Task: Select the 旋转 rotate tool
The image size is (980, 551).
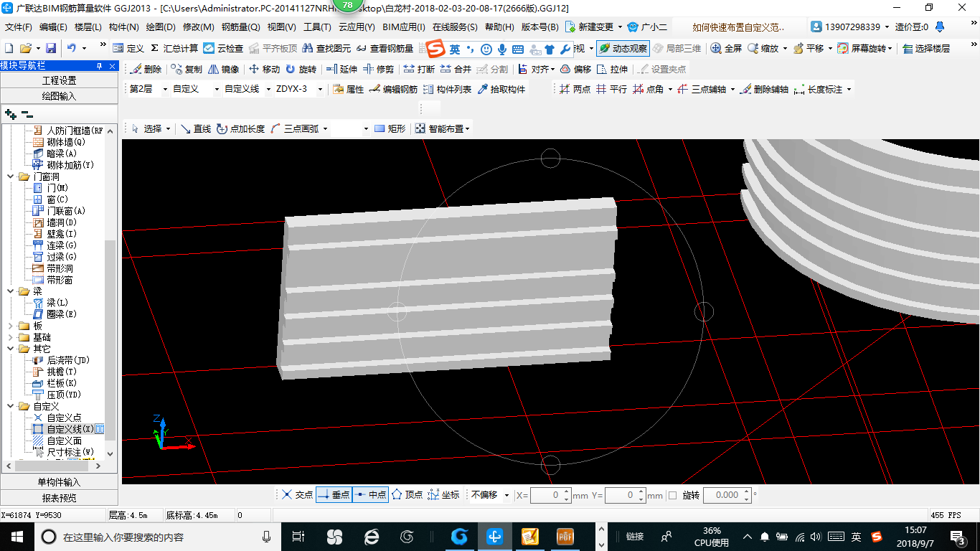Action: [x=301, y=70]
